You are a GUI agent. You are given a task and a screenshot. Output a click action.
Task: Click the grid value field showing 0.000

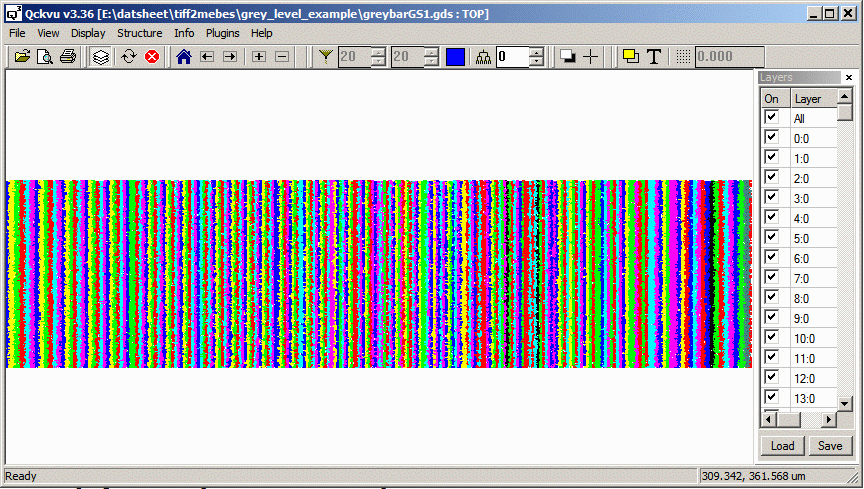pos(730,57)
